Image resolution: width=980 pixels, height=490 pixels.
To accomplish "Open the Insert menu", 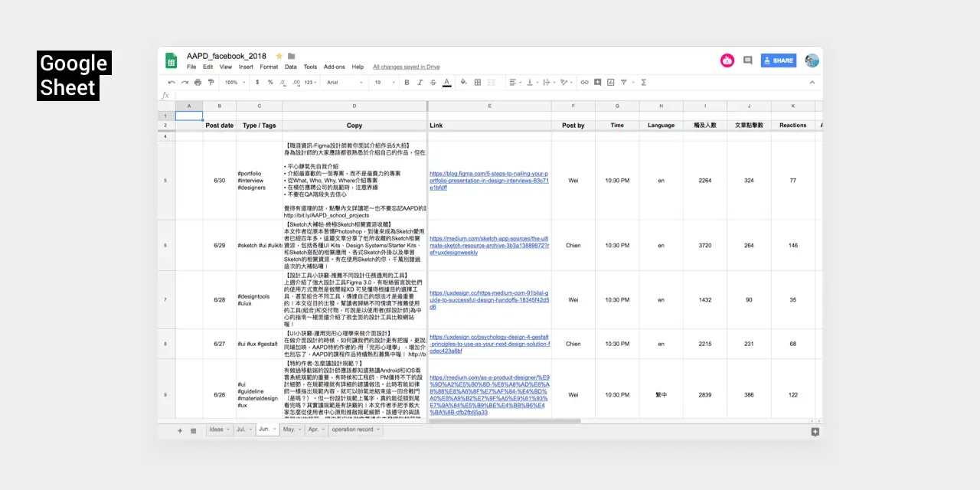I will 246,67.
